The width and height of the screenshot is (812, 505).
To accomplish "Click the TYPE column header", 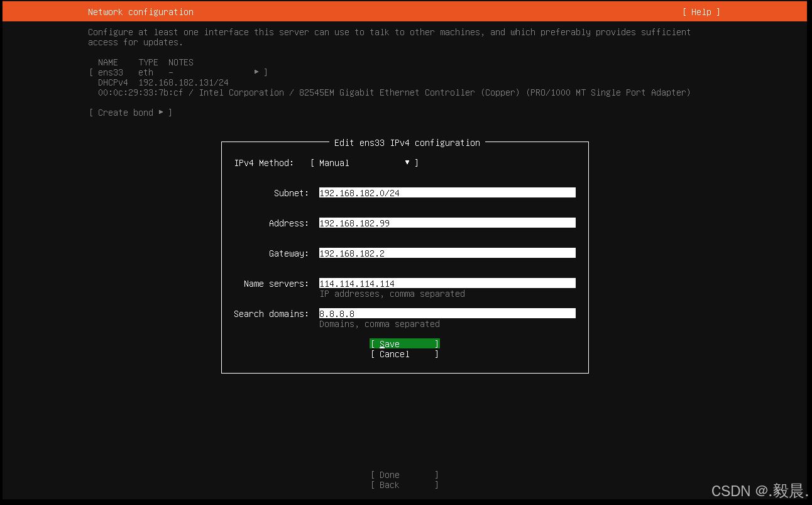I will [x=148, y=62].
